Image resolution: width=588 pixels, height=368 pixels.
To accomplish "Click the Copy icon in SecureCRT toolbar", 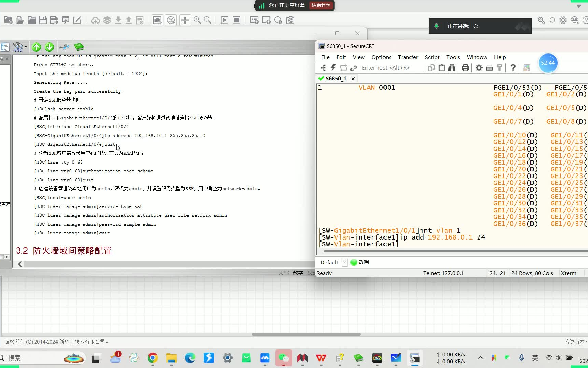I will pyautogui.click(x=431, y=68).
